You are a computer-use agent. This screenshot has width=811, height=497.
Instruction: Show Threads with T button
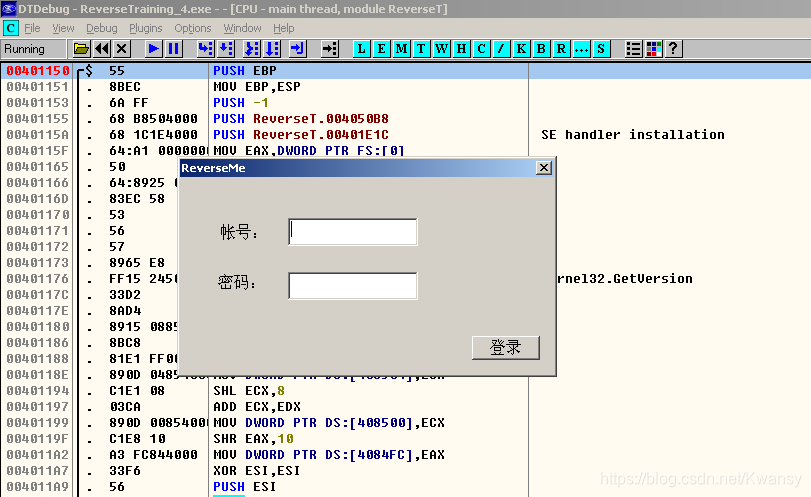point(421,49)
